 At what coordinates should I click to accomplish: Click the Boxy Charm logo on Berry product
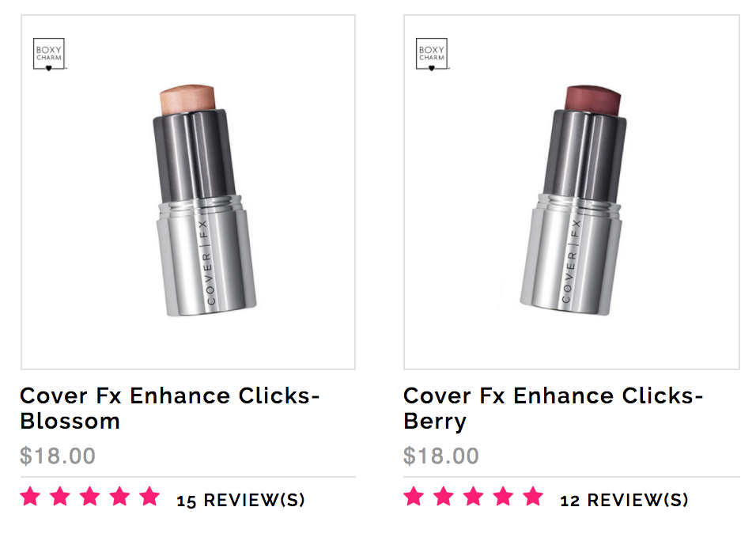point(432,55)
